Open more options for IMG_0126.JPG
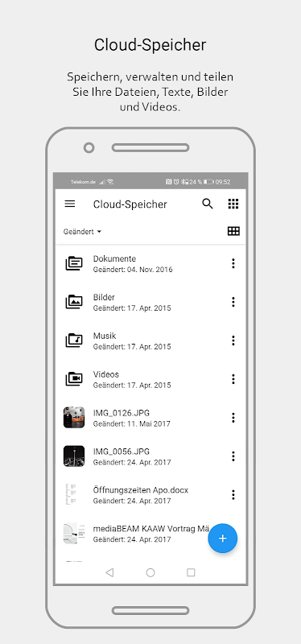 [233, 418]
